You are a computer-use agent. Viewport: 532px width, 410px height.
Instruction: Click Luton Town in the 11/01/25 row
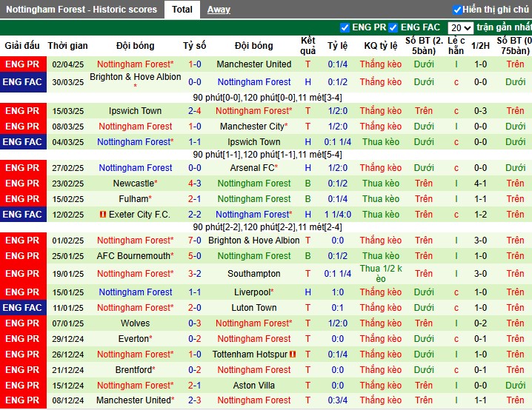pyautogui.click(x=254, y=308)
